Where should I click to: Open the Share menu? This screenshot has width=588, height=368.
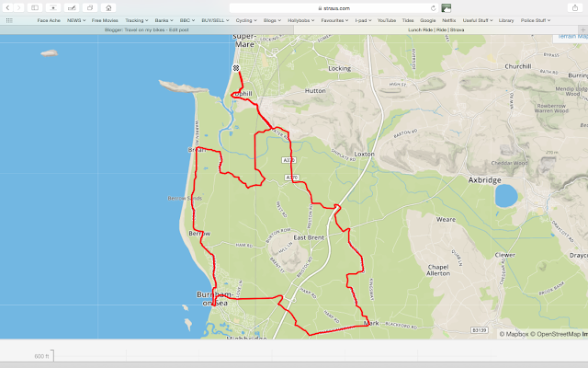(x=575, y=8)
